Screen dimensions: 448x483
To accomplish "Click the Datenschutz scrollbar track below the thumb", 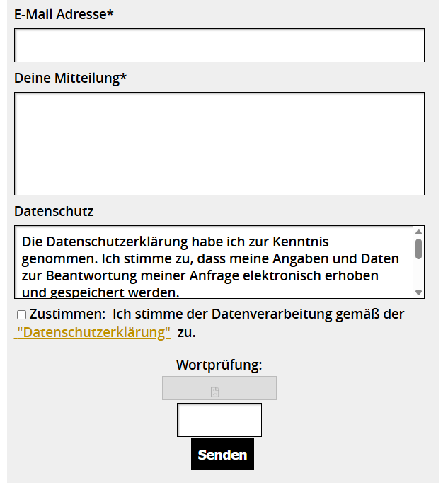I will 418,275.
